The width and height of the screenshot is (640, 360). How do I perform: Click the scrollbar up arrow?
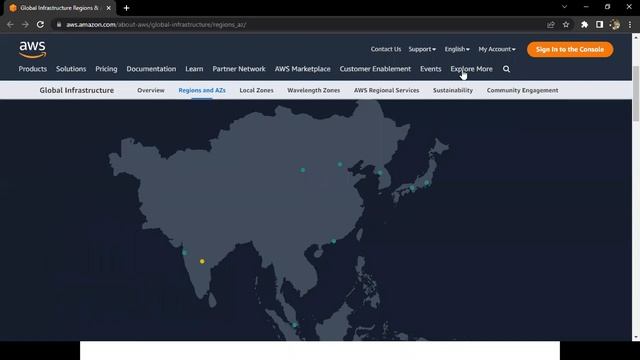pos(636,37)
